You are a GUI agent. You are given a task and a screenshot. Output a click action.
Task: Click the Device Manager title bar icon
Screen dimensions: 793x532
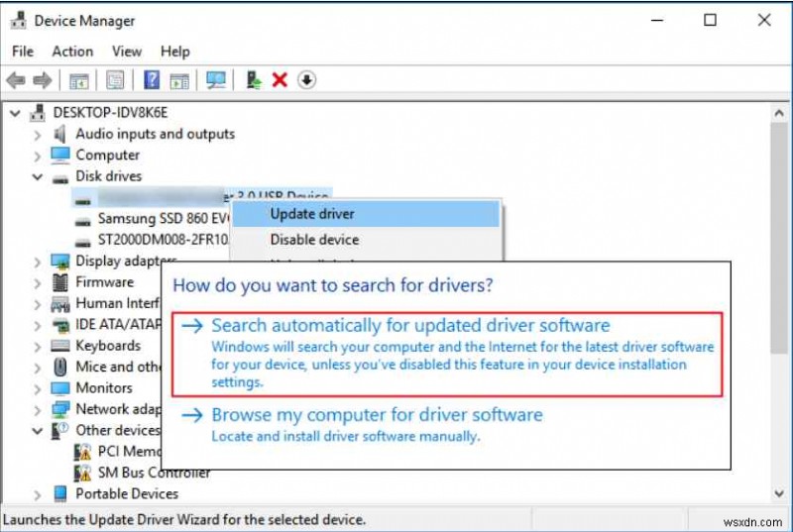[x=18, y=20]
